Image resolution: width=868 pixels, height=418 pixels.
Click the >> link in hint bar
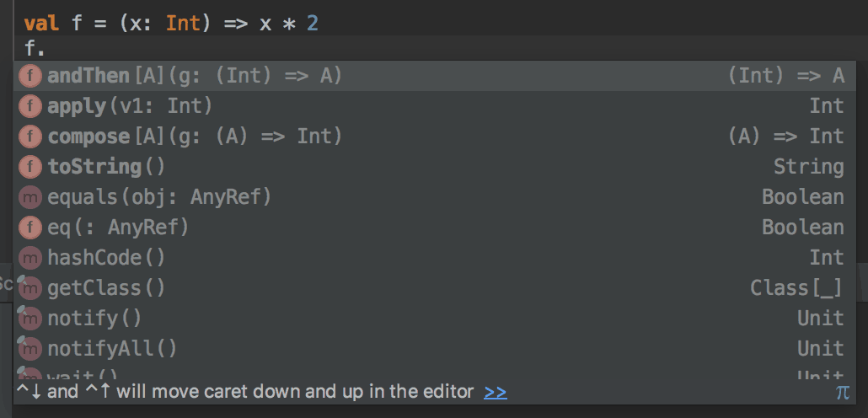(496, 392)
